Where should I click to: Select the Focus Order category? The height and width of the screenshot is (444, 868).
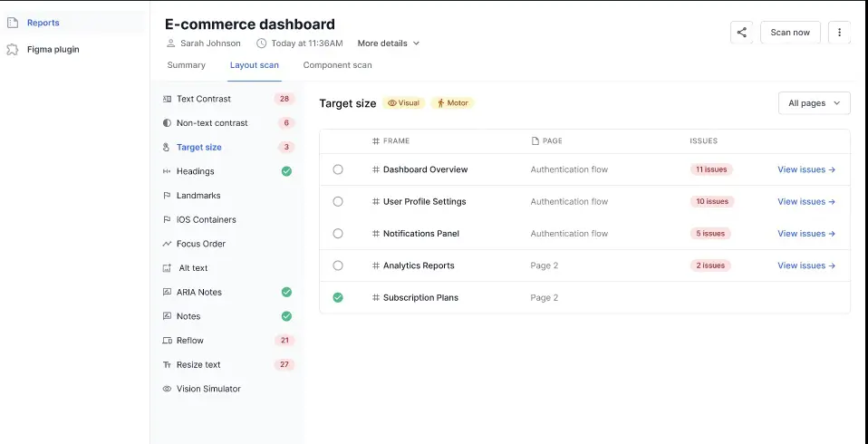tap(200, 244)
